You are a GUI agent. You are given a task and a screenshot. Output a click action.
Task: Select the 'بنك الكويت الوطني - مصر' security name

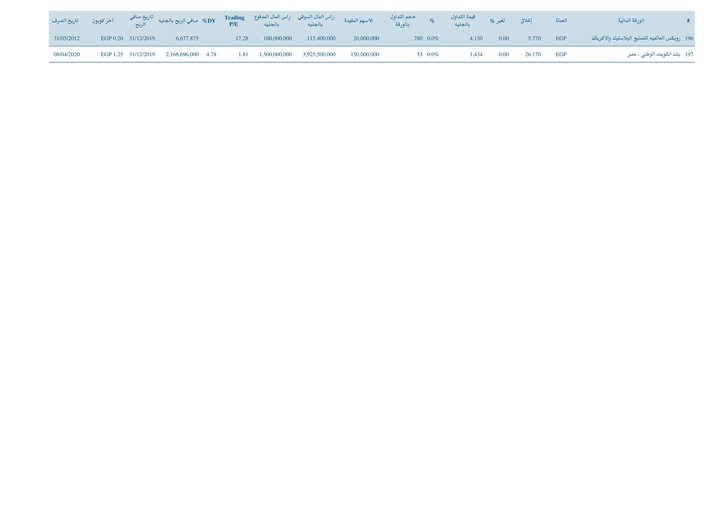tap(654, 54)
